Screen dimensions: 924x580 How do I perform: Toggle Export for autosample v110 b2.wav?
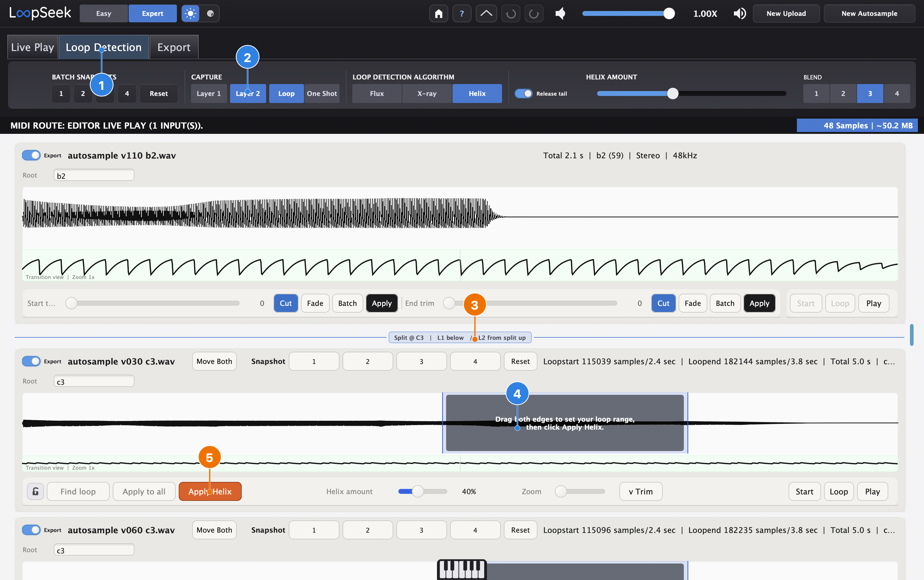coord(31,155)
